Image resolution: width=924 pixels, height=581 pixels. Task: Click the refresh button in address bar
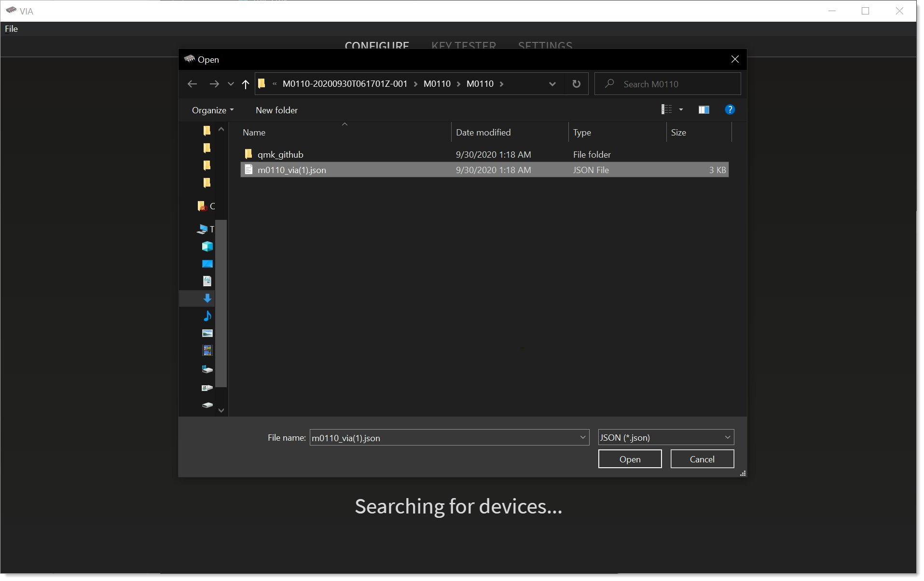click(x=576, y=84)
